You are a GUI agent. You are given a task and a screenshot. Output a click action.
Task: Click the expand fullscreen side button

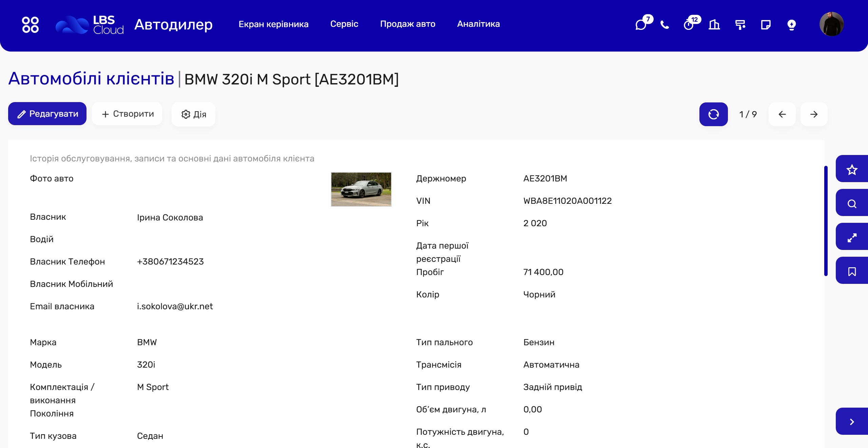[852, 237]
